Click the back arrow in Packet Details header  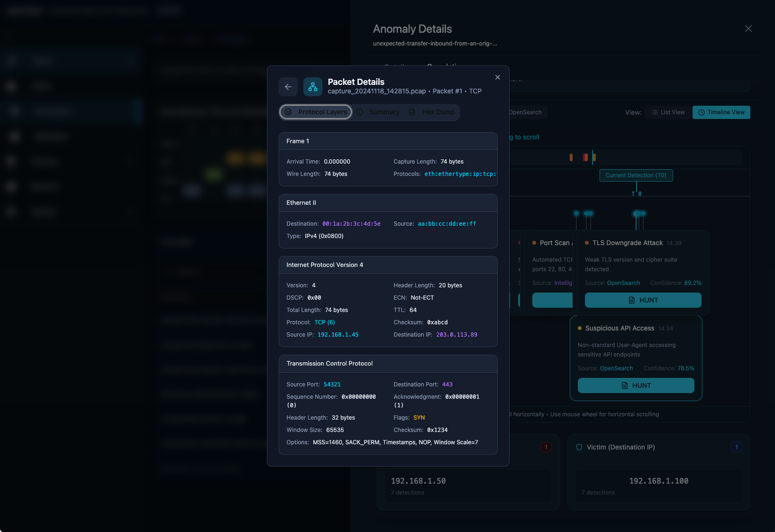point(288,87)
